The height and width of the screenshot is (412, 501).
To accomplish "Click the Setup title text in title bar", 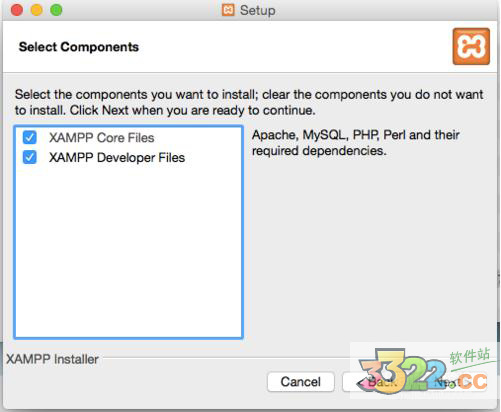I will [x=258, y=10].
